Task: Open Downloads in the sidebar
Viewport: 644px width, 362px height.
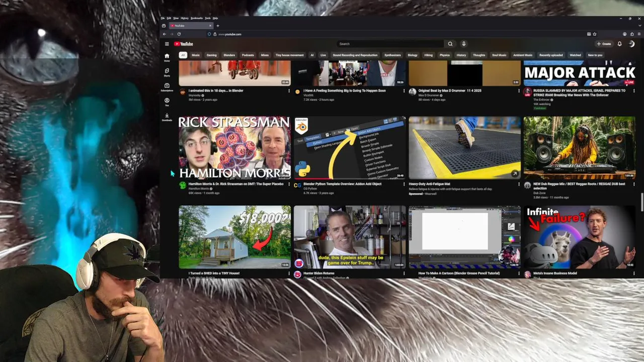Action: pos(167,117)
